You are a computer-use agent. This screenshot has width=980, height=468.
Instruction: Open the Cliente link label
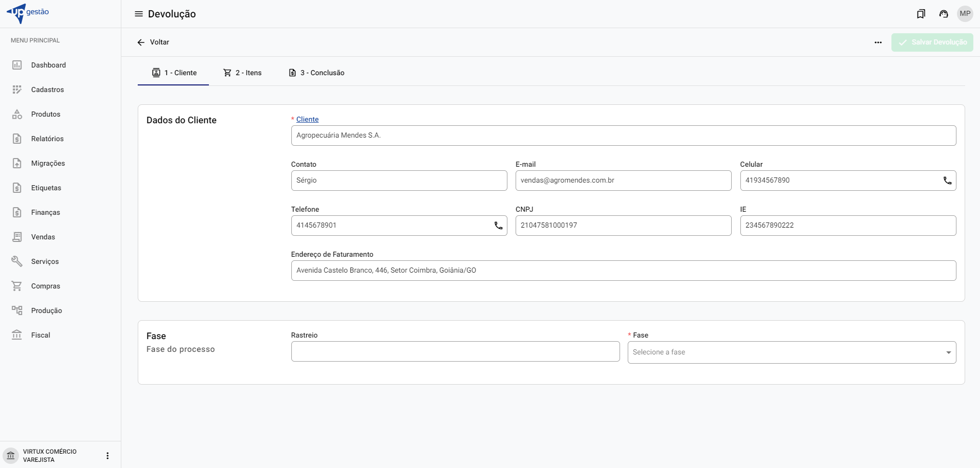coord(307,119)
